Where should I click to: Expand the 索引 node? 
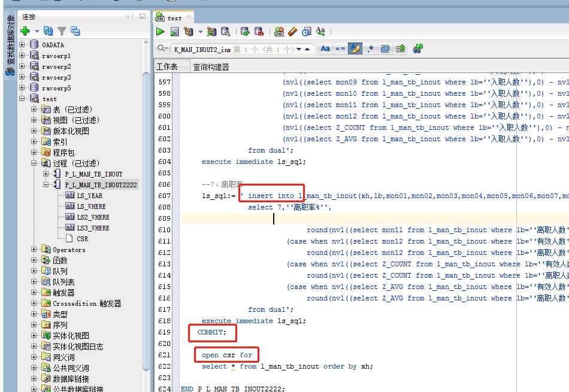point(34,141)
